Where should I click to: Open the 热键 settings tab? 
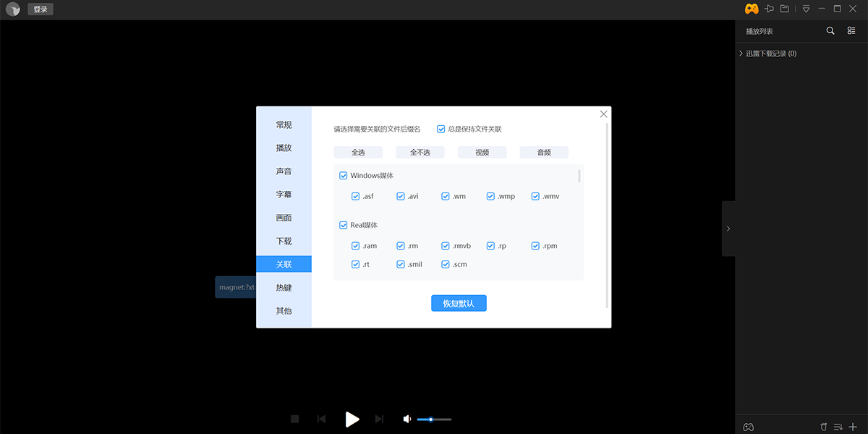284,288
